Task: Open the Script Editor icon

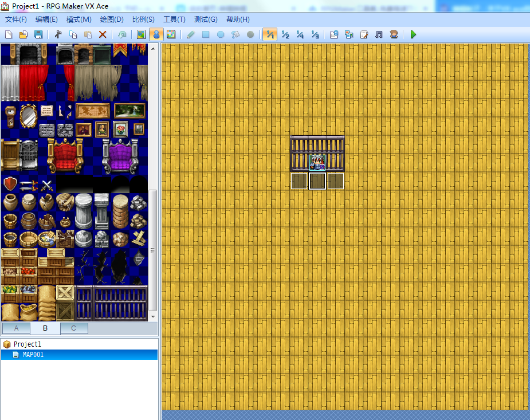Action: coord(364,34)
